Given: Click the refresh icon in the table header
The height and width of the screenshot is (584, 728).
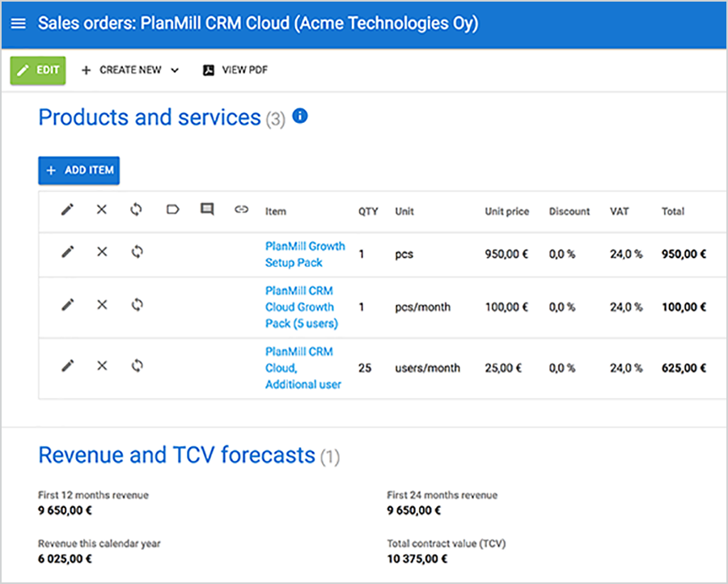Looking at the screenshot, I should [137, 209].
